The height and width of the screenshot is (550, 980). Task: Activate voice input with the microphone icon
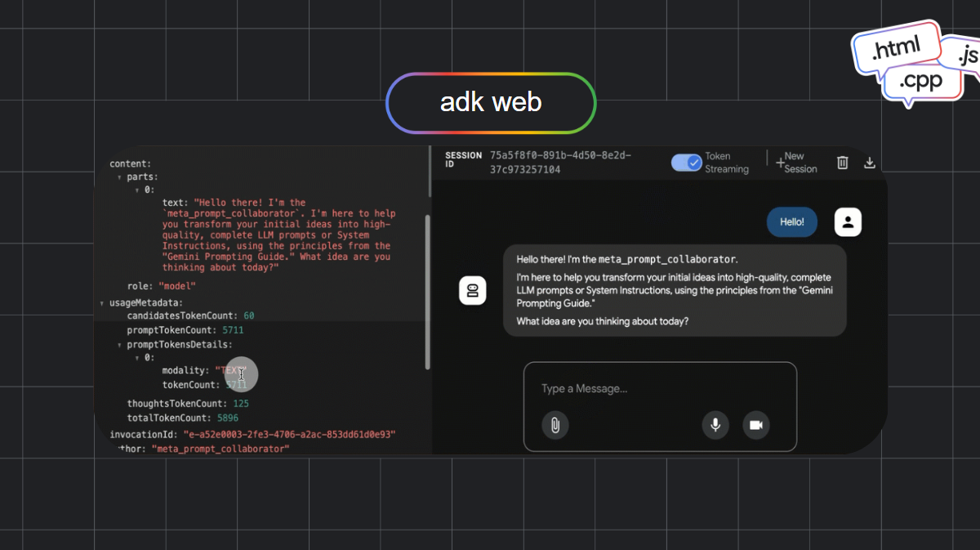[715, 425]
